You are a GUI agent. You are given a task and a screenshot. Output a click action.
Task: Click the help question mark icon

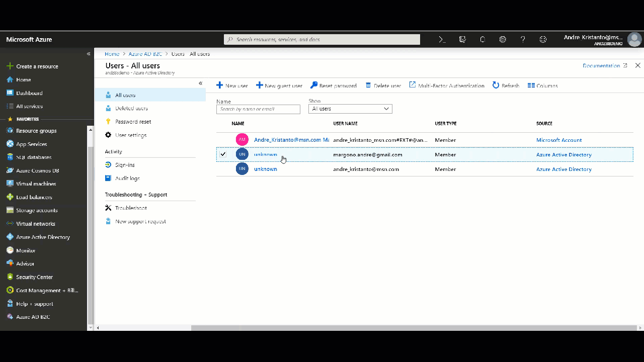point(523,39)
